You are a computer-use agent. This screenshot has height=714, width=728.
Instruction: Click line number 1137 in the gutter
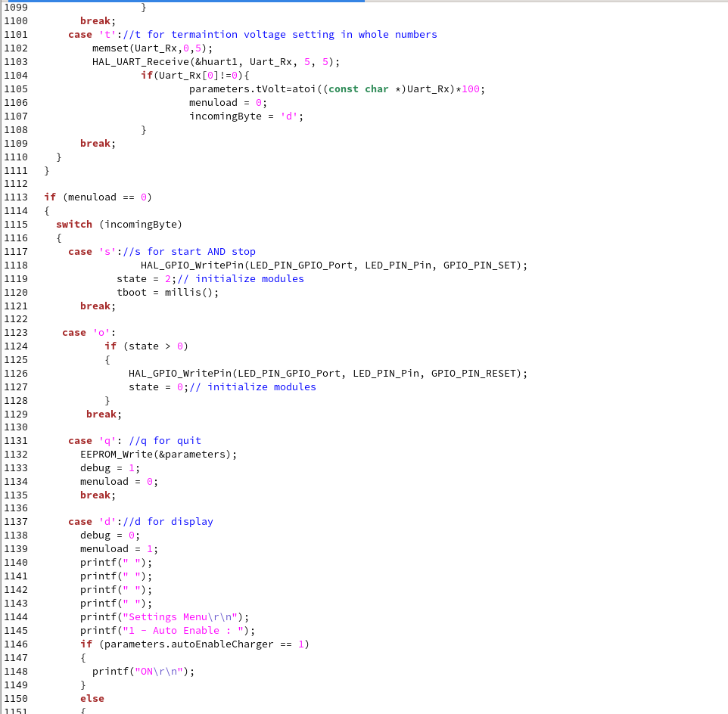coord(16,522)
